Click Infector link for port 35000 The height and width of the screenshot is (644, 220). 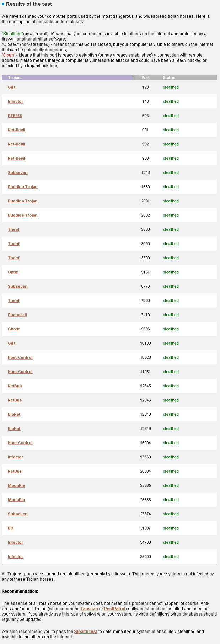pos(16,557)
